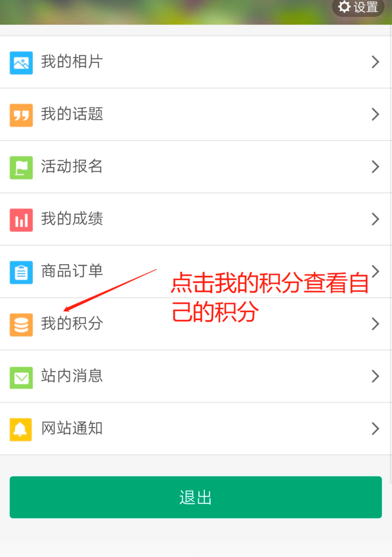Expand 我的积分 with its chevron arrow
The height and width of the screenshot is (557, 392).
375,324
